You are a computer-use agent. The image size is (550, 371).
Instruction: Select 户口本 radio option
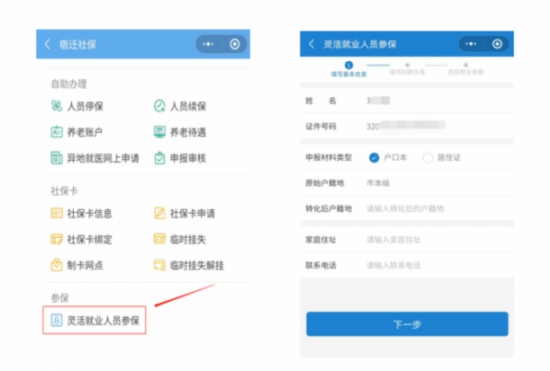coord(374,158)
